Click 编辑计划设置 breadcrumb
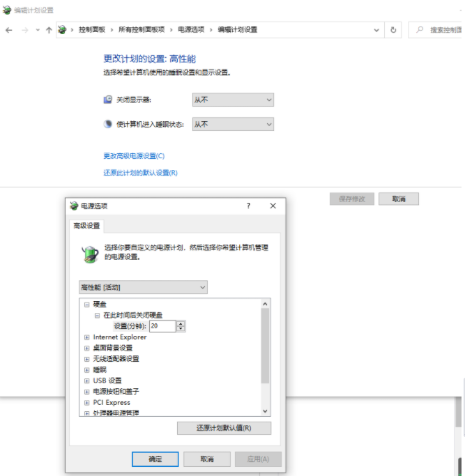Screen dimensions: 465x476 click(x=238, y=29)
